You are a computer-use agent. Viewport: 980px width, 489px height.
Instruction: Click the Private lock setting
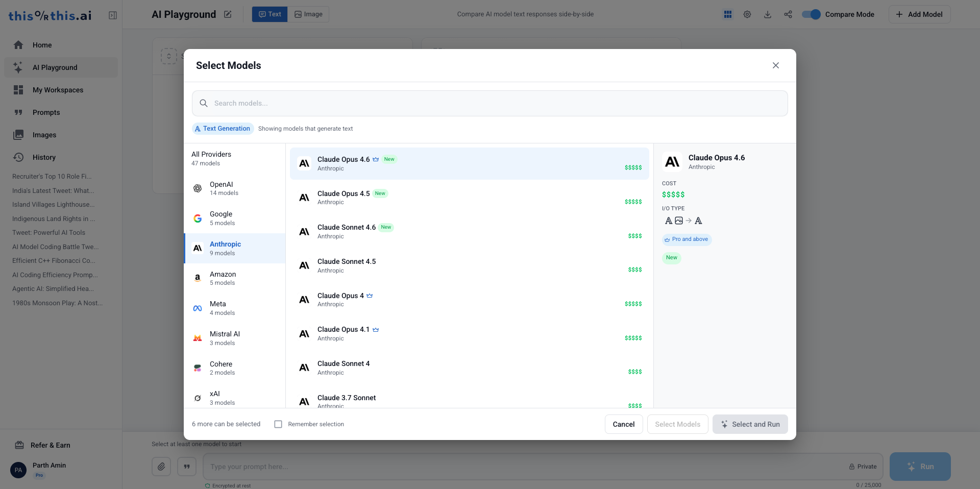[863, 467]
